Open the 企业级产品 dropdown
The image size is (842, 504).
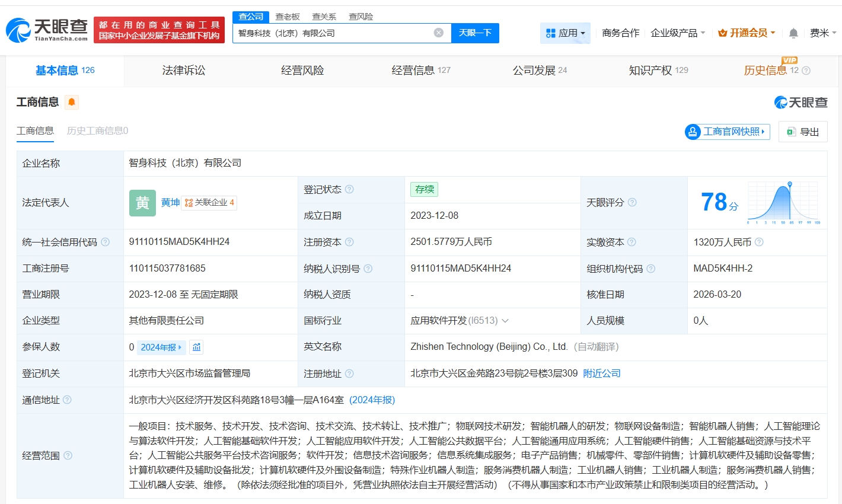677,33
